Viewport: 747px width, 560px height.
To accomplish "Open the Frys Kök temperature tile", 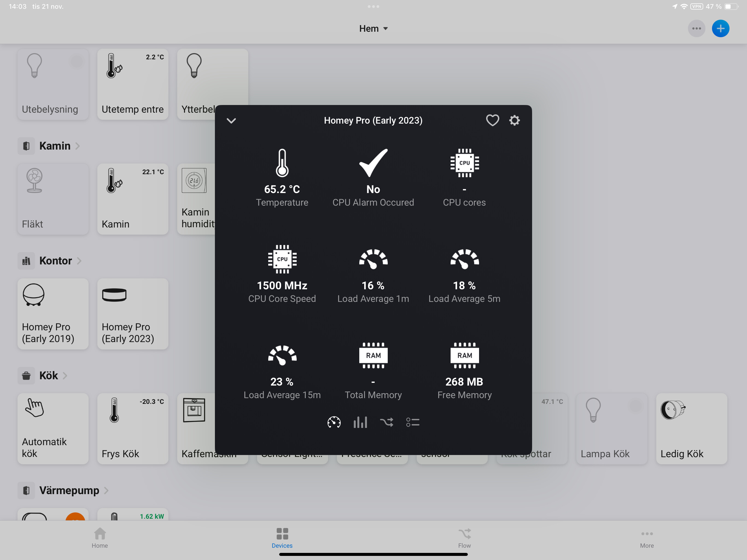I will coord(133,428).
